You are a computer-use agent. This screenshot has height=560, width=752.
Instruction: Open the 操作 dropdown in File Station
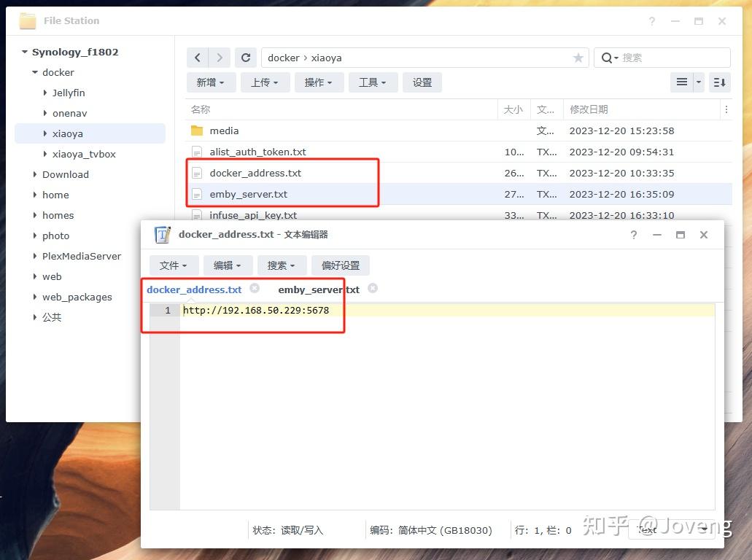[319, 82]
